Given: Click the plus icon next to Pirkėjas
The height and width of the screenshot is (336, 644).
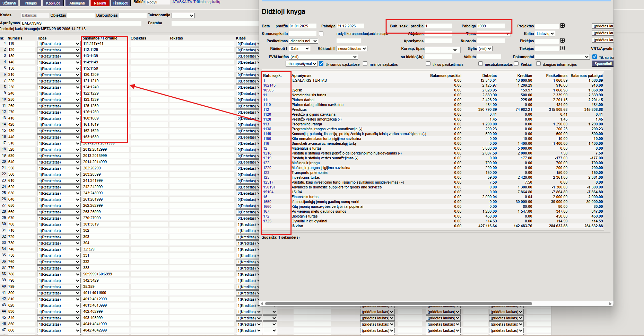Looking at the screenshot, I should point(562,41).
